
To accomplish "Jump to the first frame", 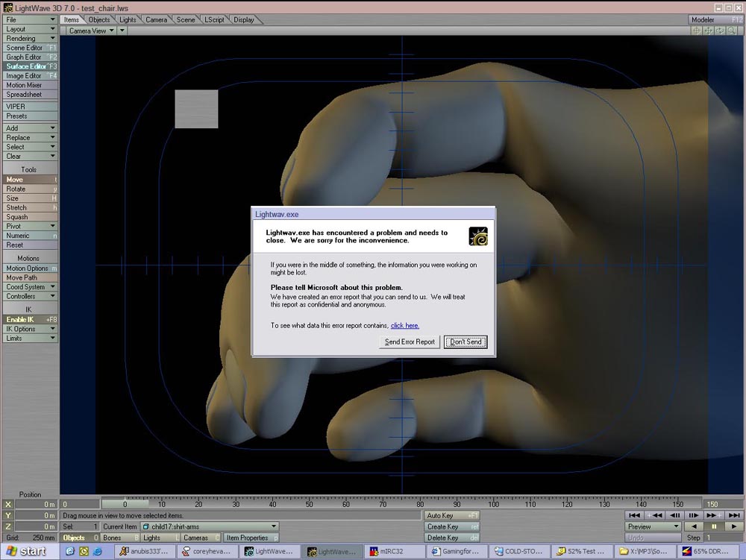I will tap(634, 515).
